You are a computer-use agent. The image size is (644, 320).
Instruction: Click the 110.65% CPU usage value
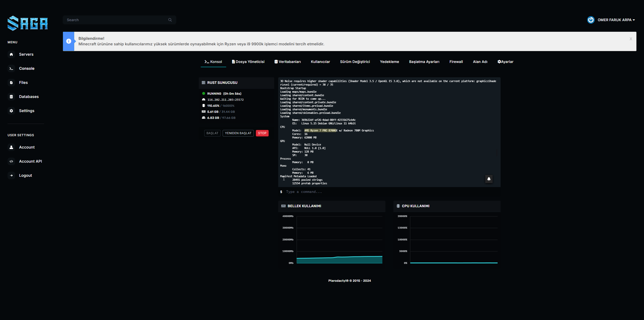[x=213, y=106]
